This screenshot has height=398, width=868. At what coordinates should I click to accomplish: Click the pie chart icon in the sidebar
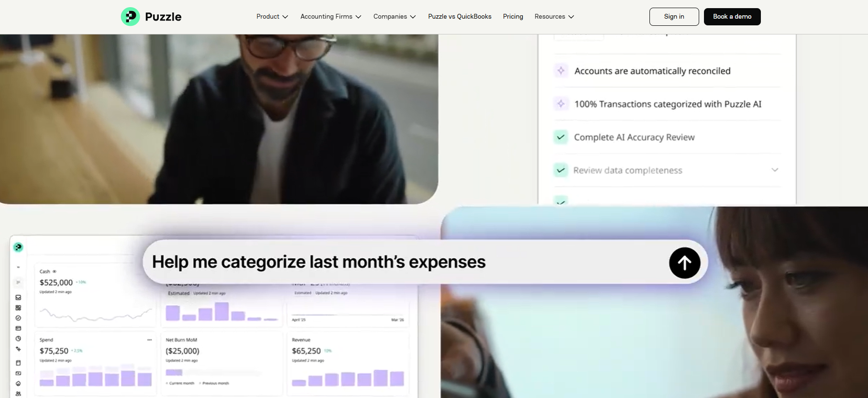tap(18, 339)
